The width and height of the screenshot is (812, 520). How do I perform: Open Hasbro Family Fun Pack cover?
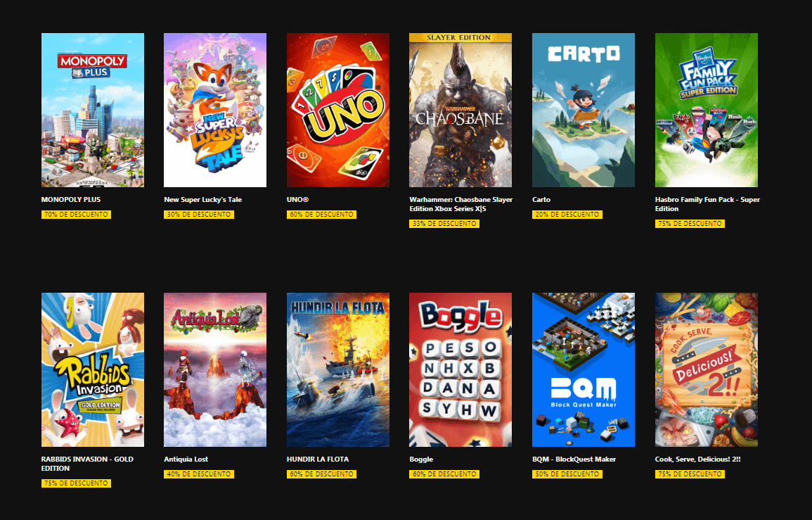pyautogui.click(x=707, y=110)
